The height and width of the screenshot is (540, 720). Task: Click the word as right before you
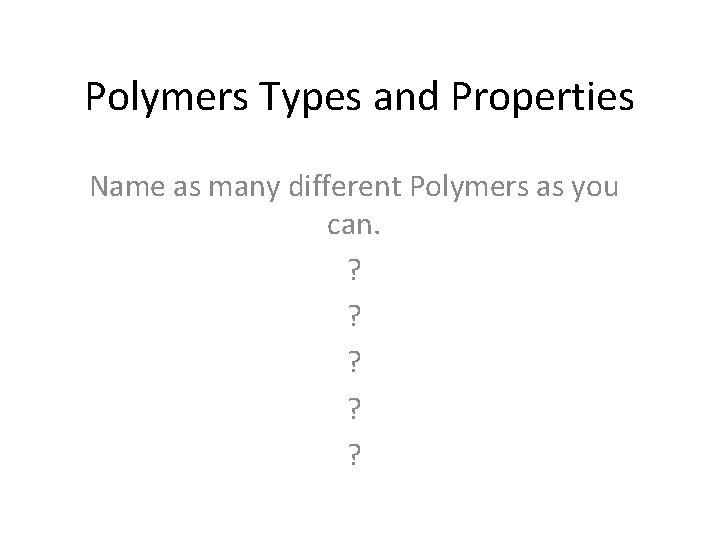pyautogui.click(x=550, y=189)
